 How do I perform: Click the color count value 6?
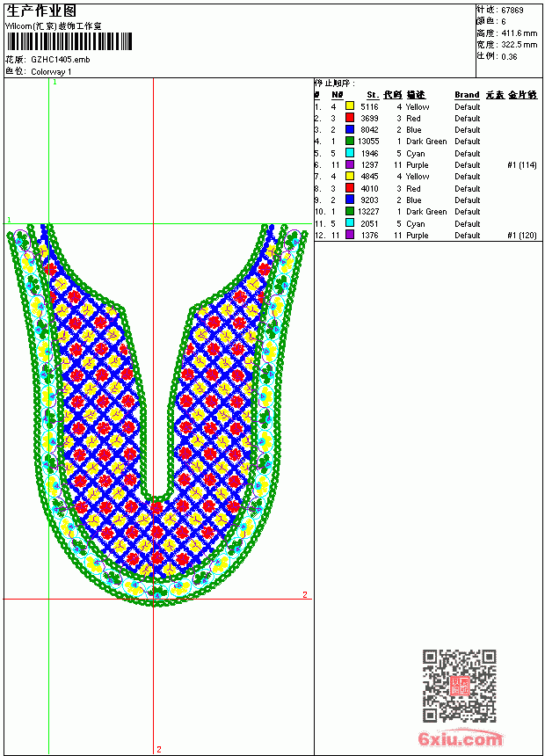pos(504,22)
